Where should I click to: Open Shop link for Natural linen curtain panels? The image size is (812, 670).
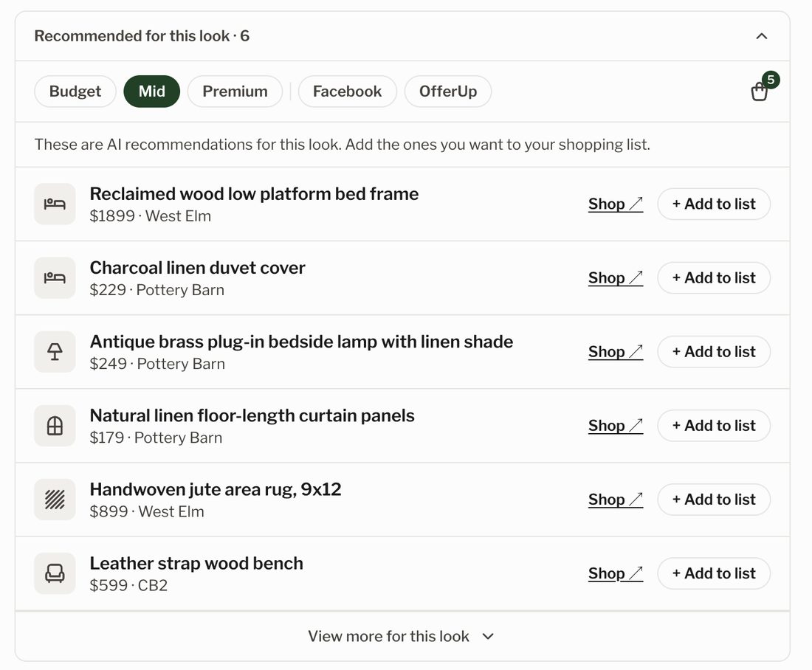(616, 426)
